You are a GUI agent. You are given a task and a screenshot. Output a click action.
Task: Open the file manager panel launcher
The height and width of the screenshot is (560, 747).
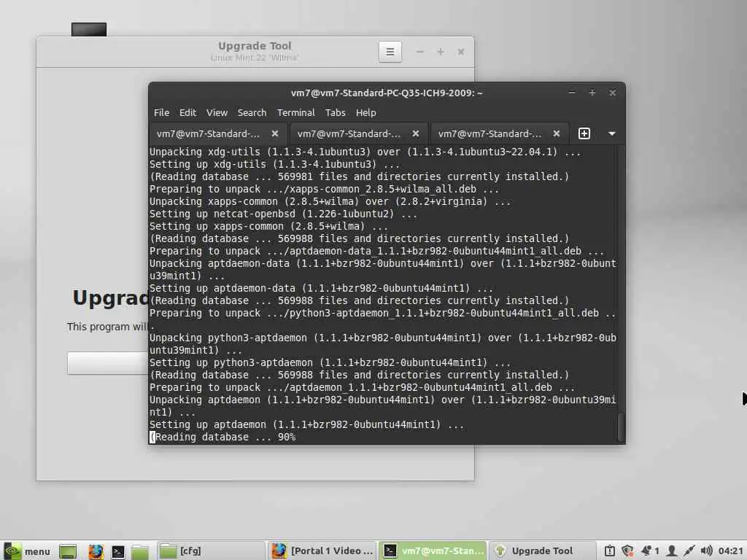click(x=140, y=551)
